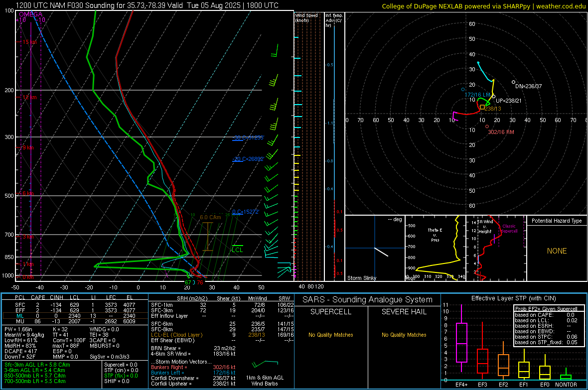Image resolution: width=588 pixels, height=390 pixels.
Task: Click the '1km & 6km AGL Wind Barbs' caption
Action: (265, 381)
